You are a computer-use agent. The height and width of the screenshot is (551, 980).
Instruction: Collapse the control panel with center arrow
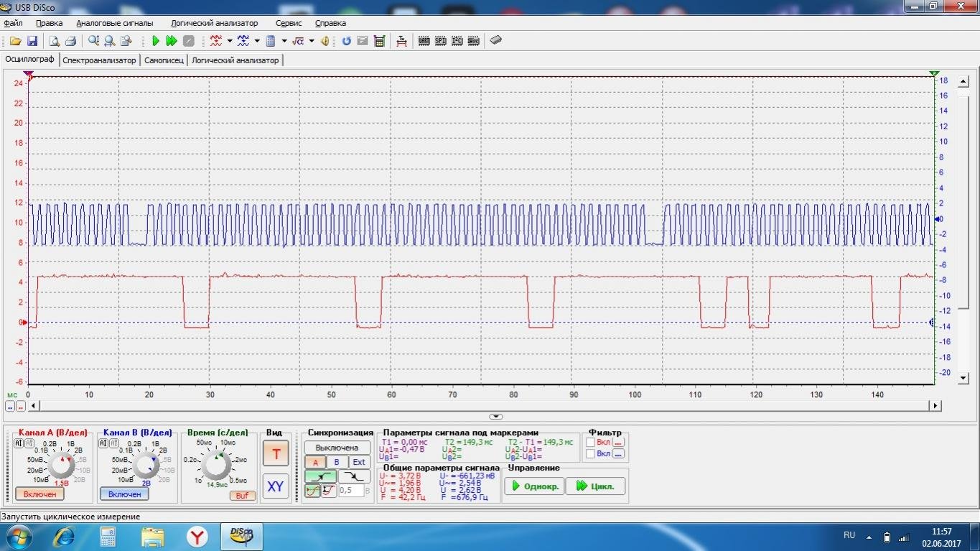tap(496, 417)
